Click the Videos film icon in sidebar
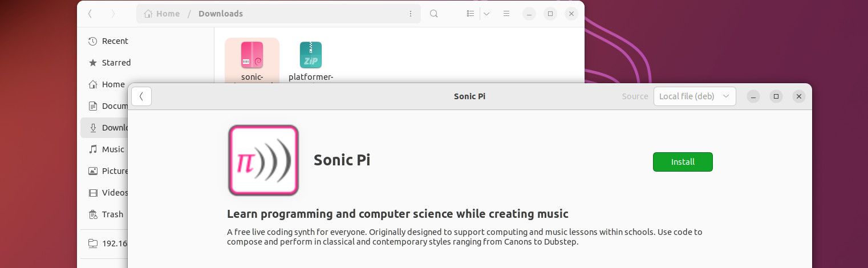The height and width of the screenshot is (268, 868). click(x=92, y=193)
